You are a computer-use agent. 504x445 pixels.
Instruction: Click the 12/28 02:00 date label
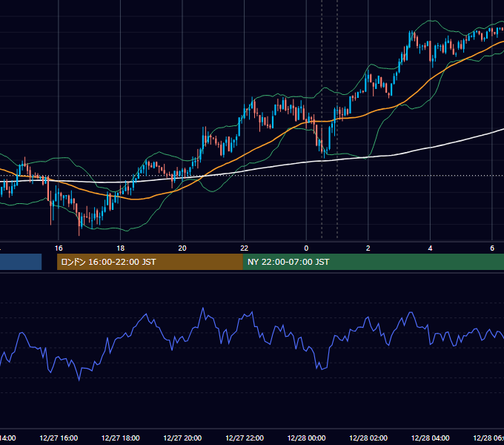coord(368,438)
